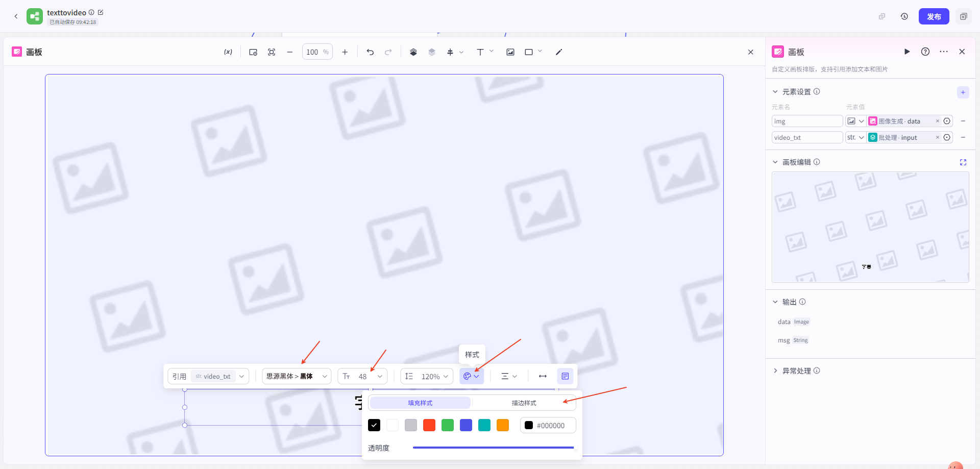The width and height of the screenshot is (980, 469).
Task: Open version history clock icon
Action: point(904,16)
